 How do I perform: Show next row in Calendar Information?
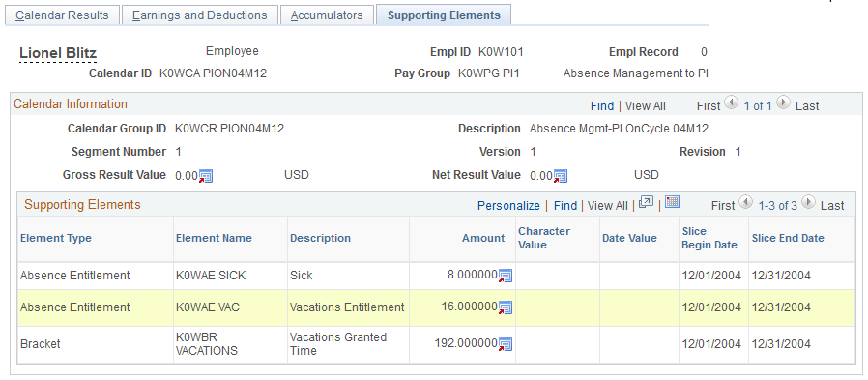[783, 103]
